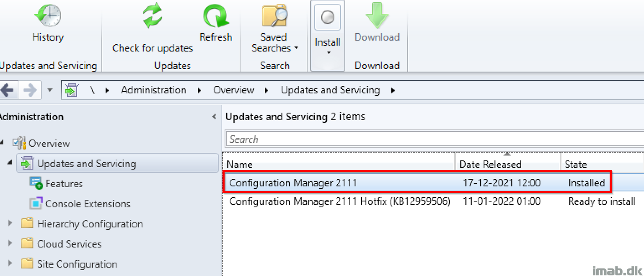644x276 pixels.
Task: Select the Hierarchy Configuration folder
Action: (x=90, y=224)
